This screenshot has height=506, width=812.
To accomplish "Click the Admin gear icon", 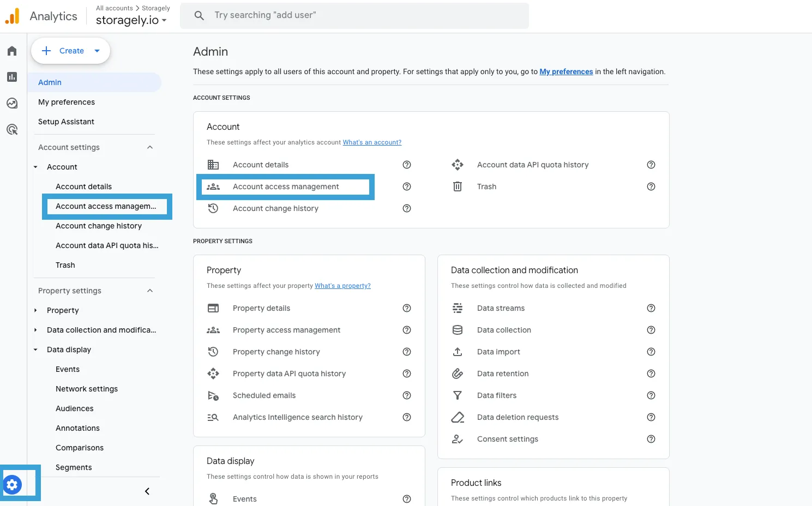I will pyautogui.click(x=12, y=484).
